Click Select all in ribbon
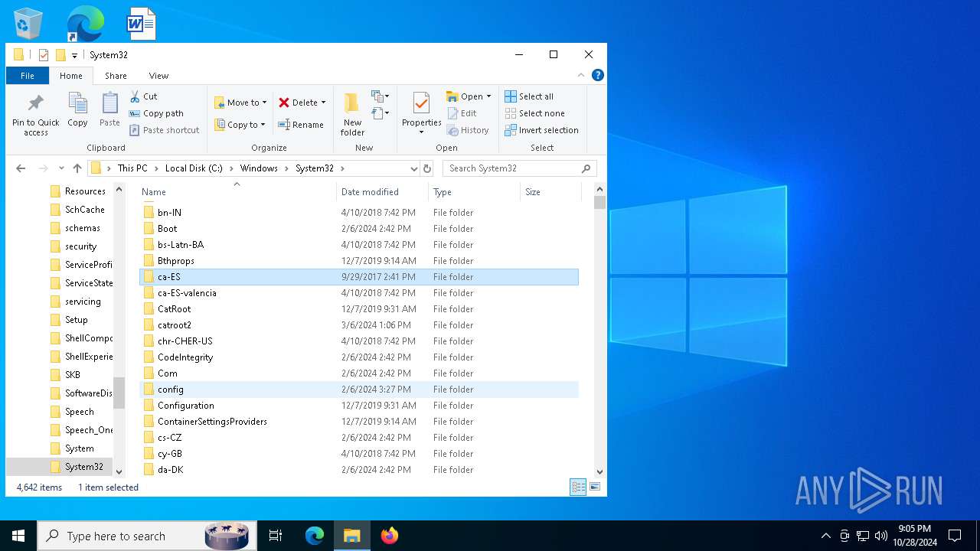 (529, 96)
